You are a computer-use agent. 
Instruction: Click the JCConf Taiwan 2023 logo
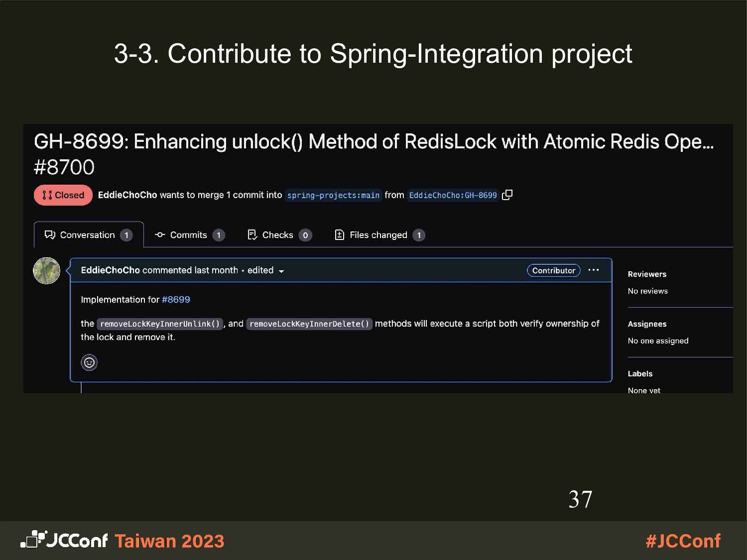(123, 541)
